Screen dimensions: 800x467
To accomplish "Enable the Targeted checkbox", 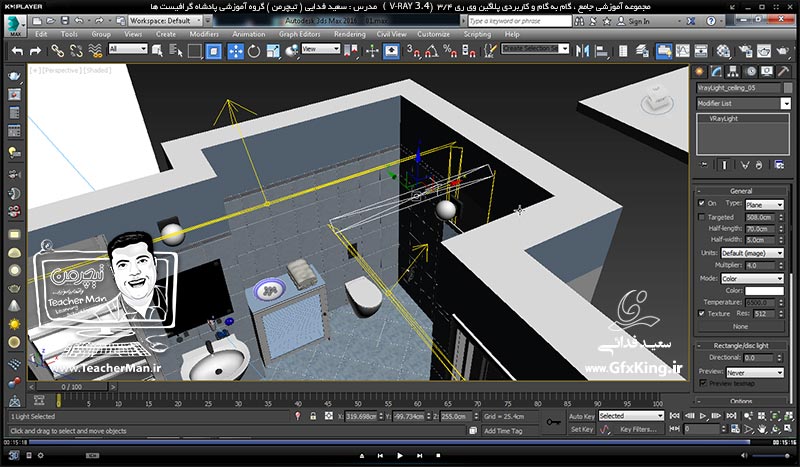I will [x=702, y=217].
